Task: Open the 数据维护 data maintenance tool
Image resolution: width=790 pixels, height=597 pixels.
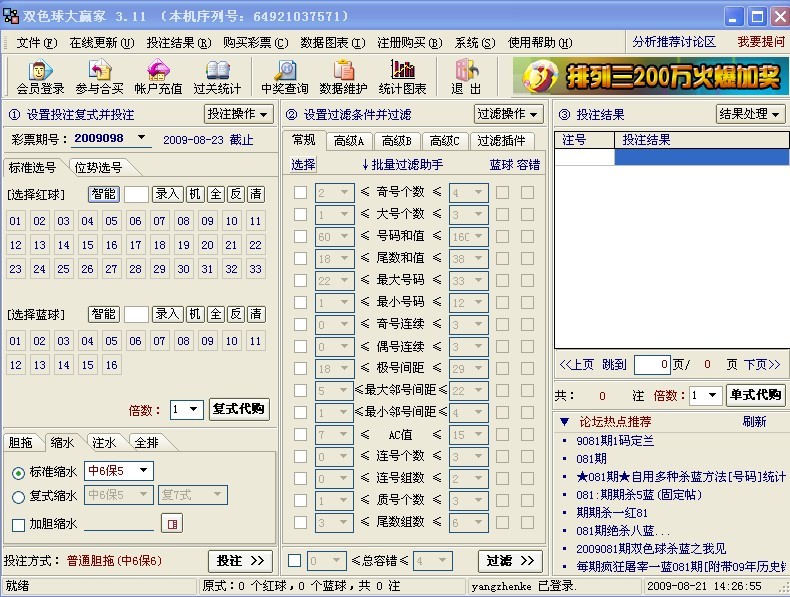Action: pos(343,77)
